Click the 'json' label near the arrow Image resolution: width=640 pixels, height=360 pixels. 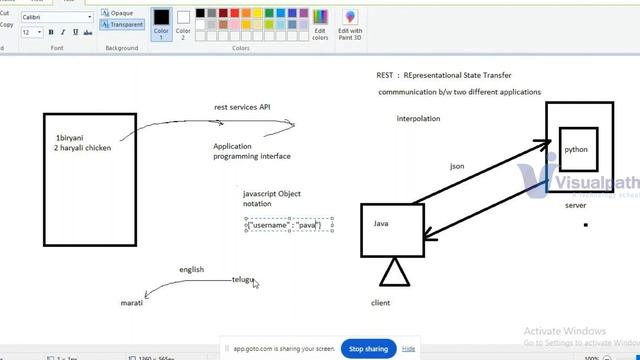pyautogui.click(x=457, y=166)
